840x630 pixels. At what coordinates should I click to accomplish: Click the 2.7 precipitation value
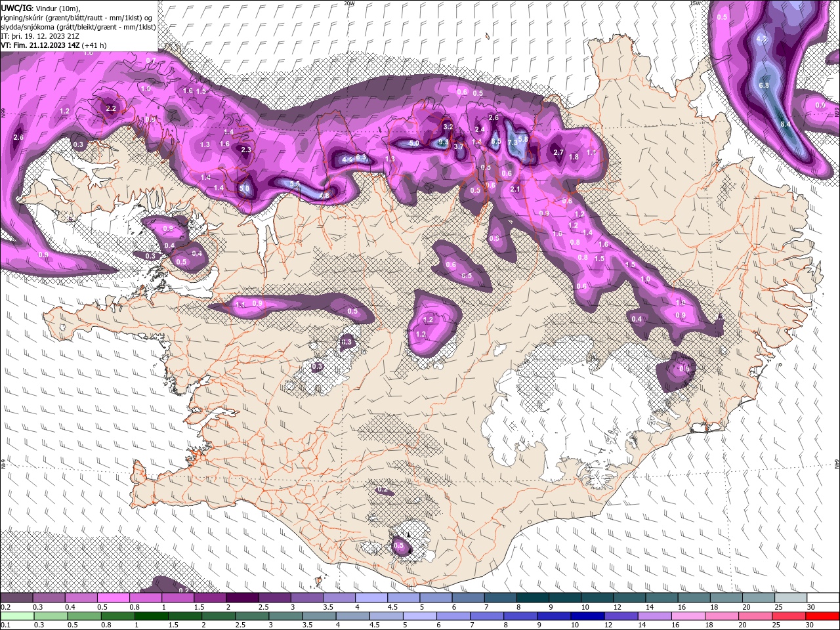click(x=558, y=152)
